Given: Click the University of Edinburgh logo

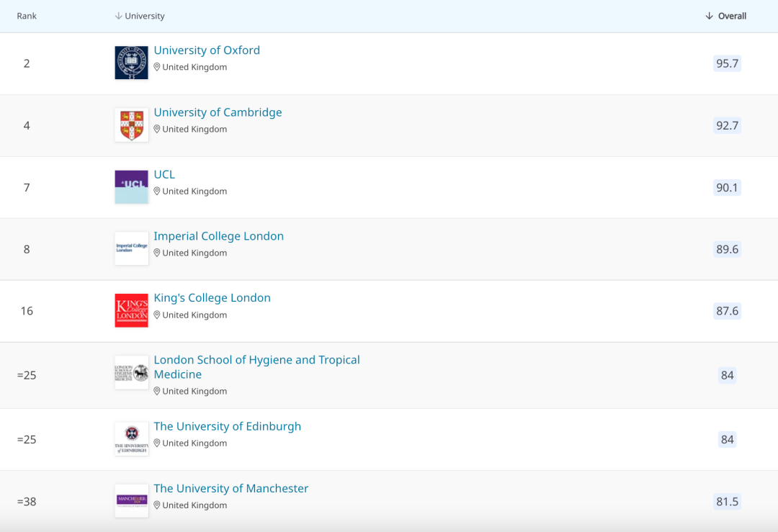Looking at the screenshot, I should (x=131, y=439).
